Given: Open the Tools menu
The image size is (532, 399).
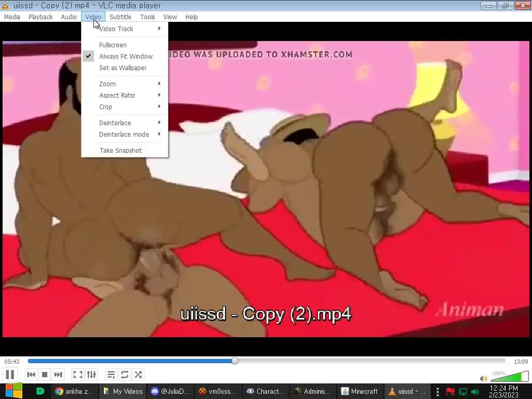Looking at the screenshot, I should 148,17.
